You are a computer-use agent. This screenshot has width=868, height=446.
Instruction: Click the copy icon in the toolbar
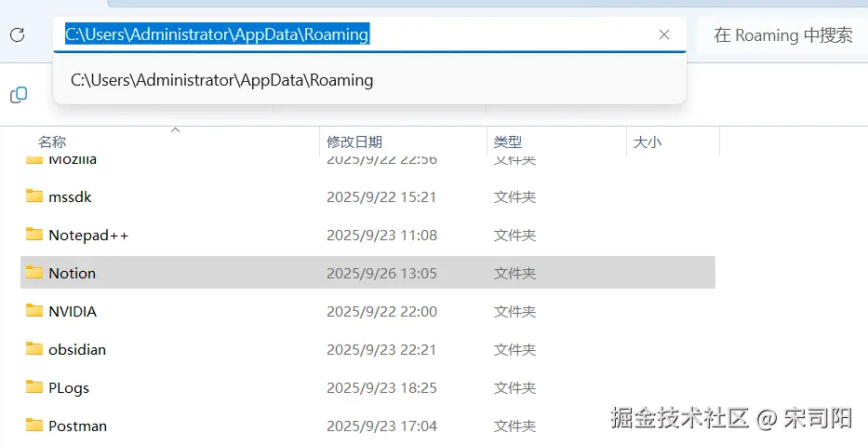[19, 95]
